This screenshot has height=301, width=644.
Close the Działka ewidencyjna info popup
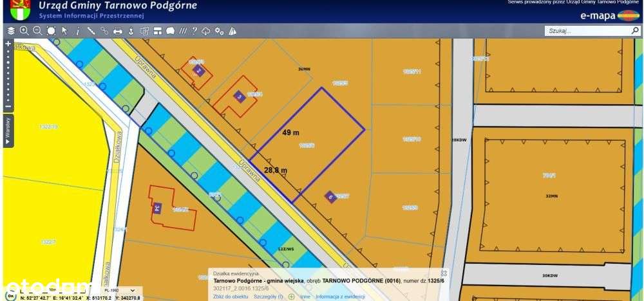(x=444, y=273)
